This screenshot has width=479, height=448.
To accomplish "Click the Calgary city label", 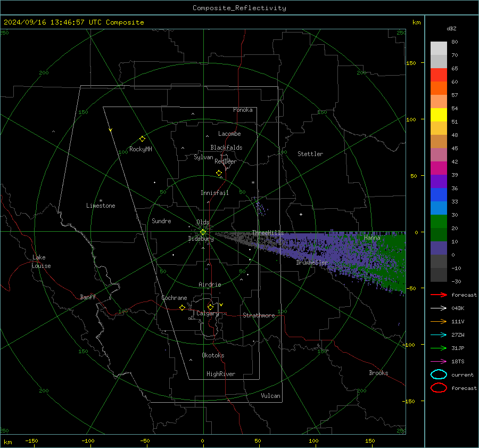I will (208, 313).
